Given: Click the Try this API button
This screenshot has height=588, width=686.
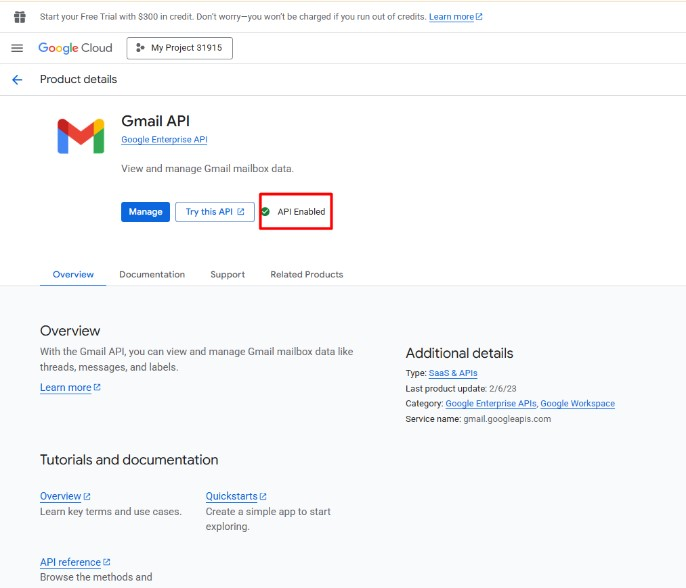Looking at the screenshot, I should tap(214, 212).
